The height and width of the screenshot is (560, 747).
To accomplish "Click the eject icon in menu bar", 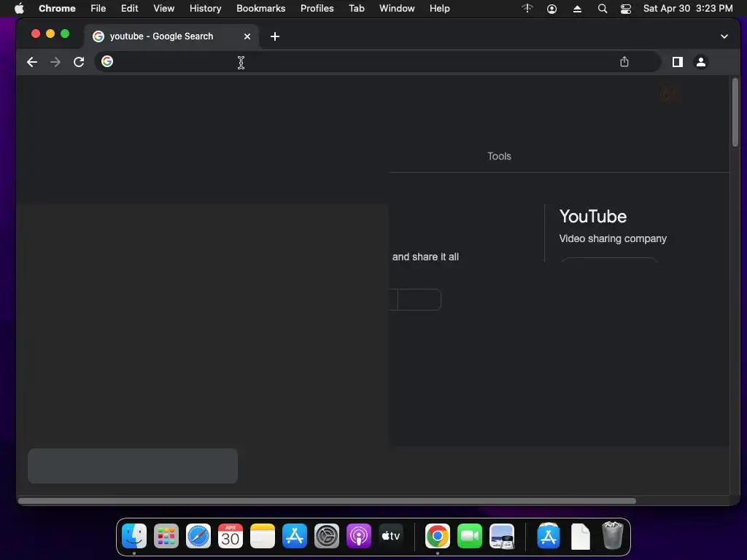I will coord(577,9).
